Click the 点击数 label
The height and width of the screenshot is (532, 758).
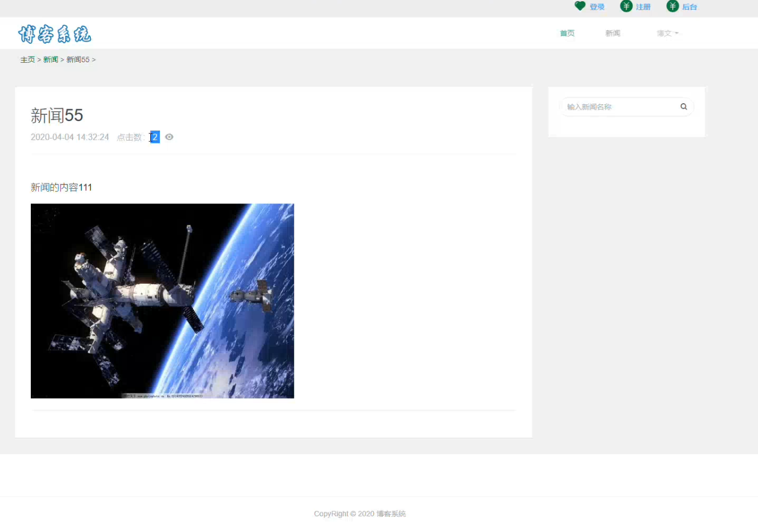pos(131,137)
